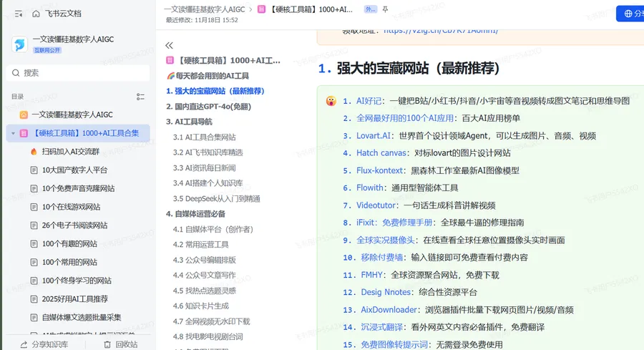Collapse the 【硬核工具箱】 tree arrow
The height and width of the screenshot is (350, 644).
tap(13, 134)
